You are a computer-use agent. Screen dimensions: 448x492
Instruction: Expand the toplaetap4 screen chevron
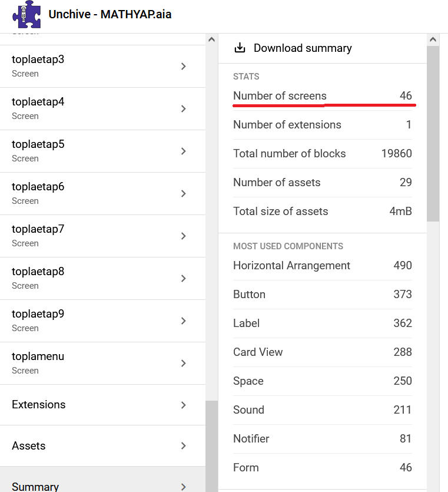coord(184,108)
